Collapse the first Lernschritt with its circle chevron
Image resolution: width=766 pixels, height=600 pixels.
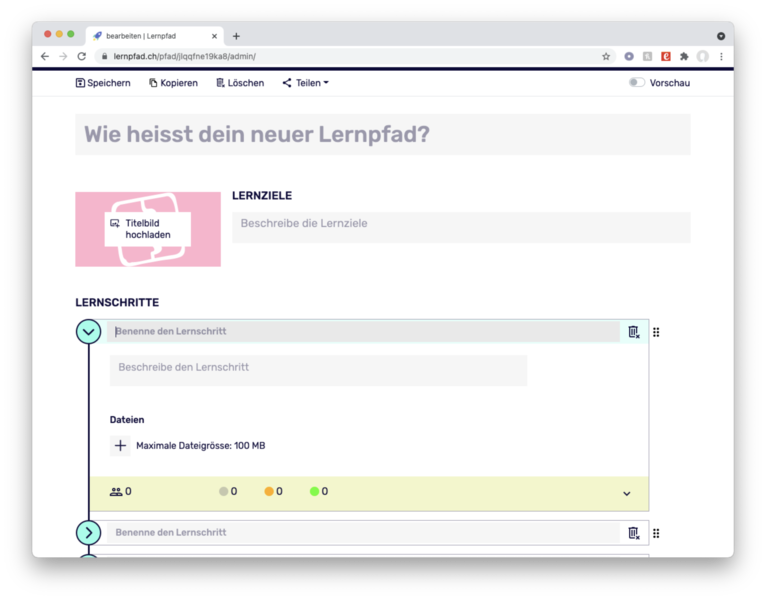pos(88,332)
